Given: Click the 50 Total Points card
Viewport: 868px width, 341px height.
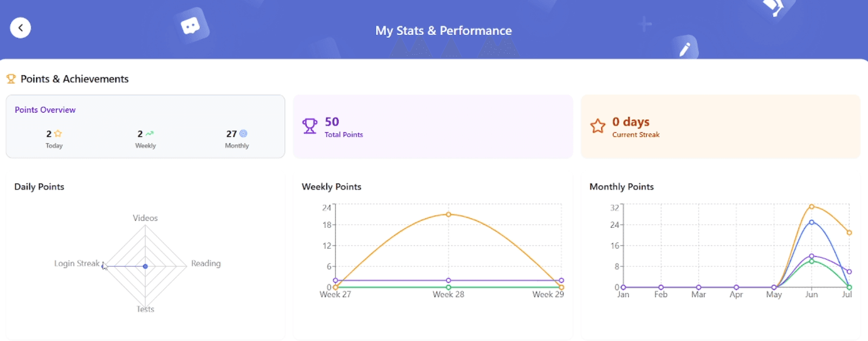Looking at the screenshot, I should tap(432, 127).
